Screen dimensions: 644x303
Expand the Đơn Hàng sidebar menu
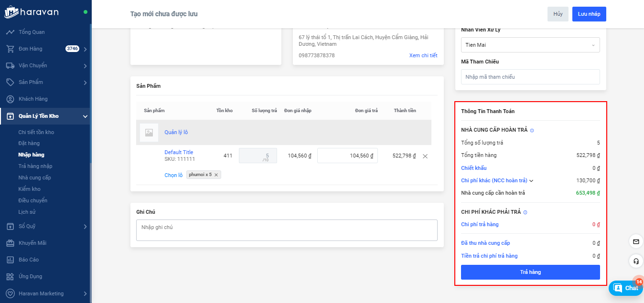click(x=85, y=49)
